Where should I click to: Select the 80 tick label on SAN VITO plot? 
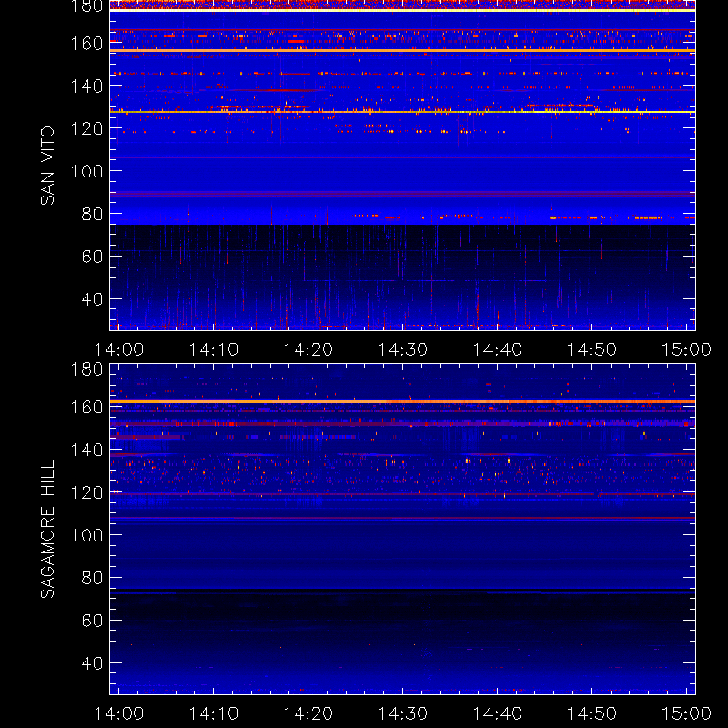click(92, 214)
